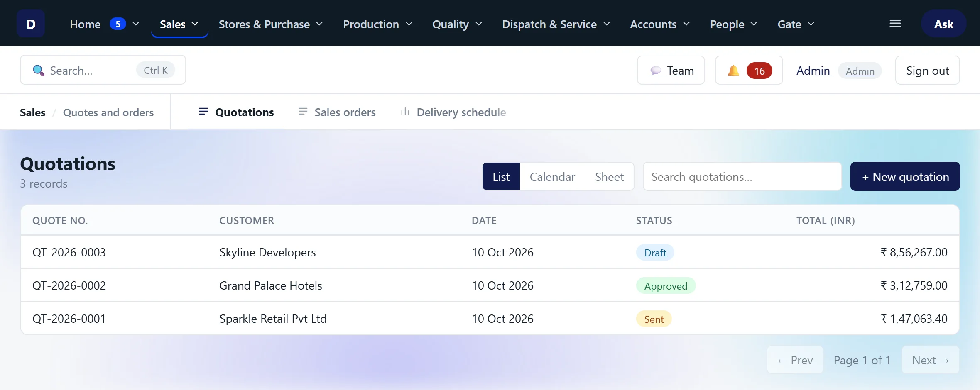
Task: Click the Delivery schedule chart icon
Action: [405, 112]
